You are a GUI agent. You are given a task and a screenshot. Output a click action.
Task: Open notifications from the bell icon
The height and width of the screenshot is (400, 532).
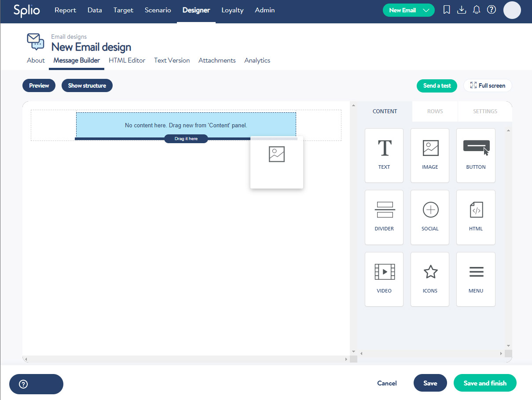[x=476, y=9]
